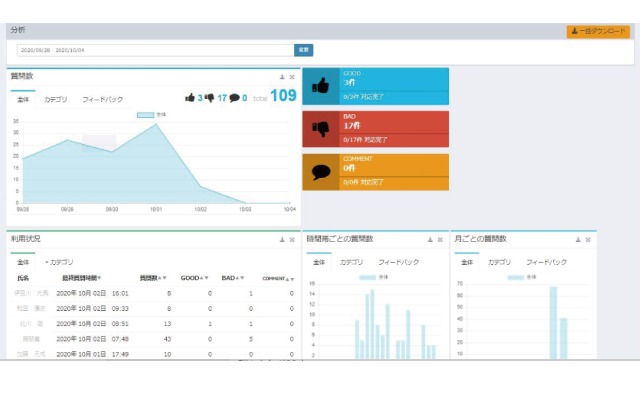Click row with time 08:51

(153, 324)
